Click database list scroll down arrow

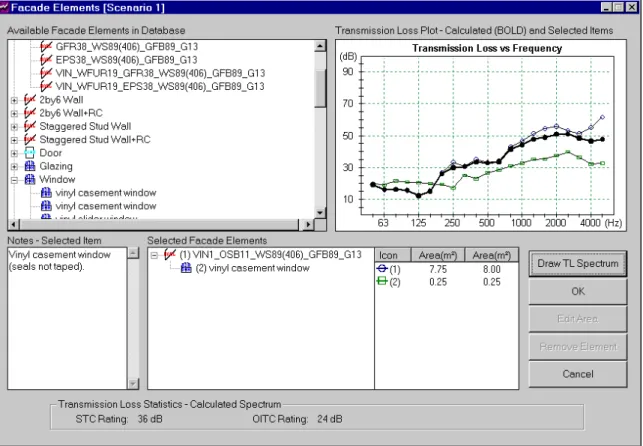[320, 212]
